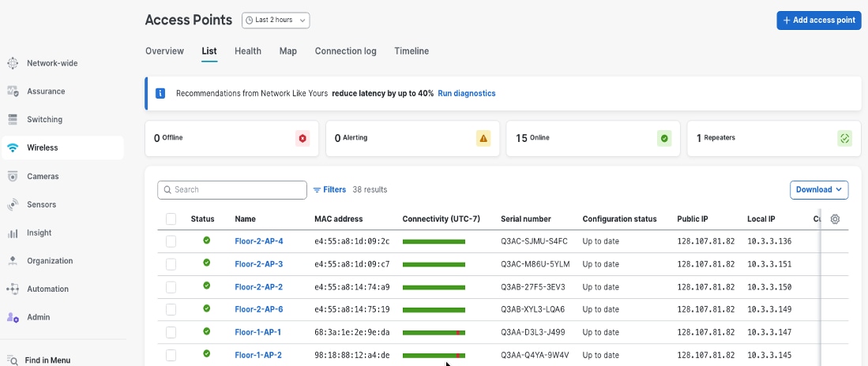
Task: Click the yellow Alerting warning icon
Action: coord(483,138)
